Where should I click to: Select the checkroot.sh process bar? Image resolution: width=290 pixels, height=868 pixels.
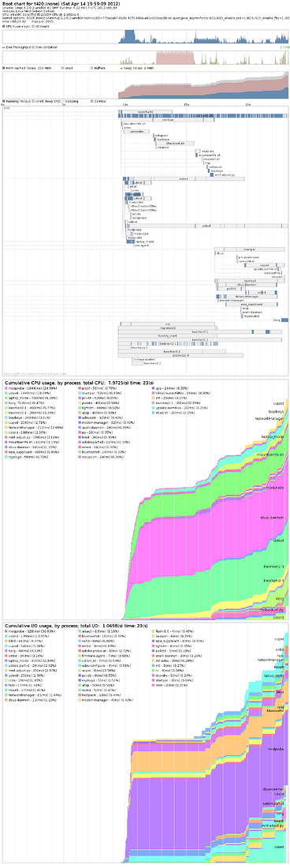tap(175, 143)
